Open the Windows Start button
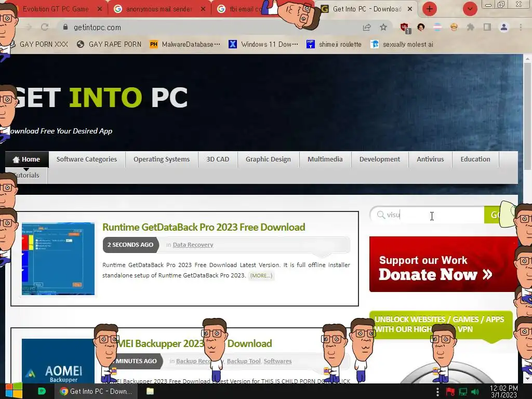The image size is (532, 399). click(14, 391)
